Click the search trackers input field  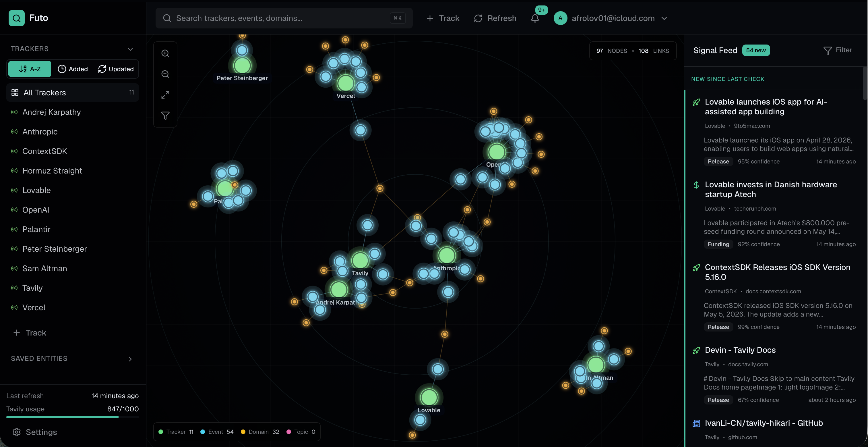(284, 18)
